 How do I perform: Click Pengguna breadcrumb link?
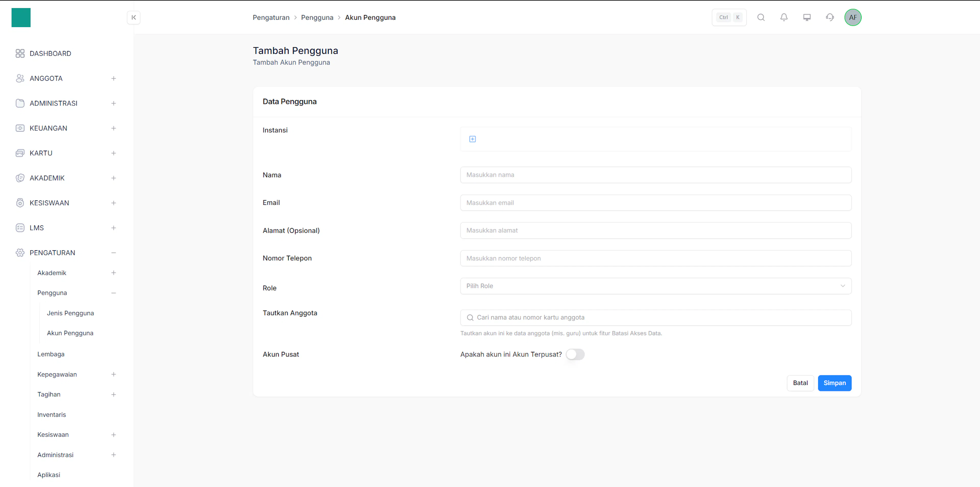(317, 18)
